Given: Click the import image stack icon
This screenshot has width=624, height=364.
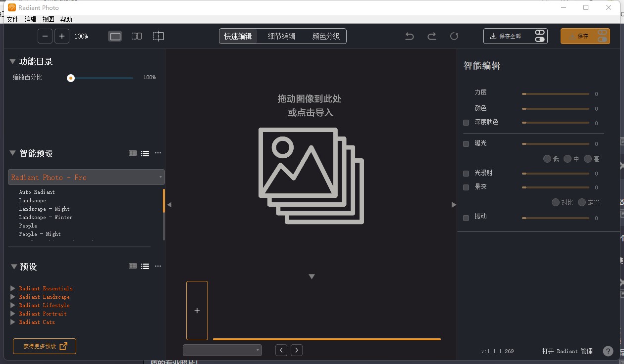Looking at the screenshot, I should point(311,176).
